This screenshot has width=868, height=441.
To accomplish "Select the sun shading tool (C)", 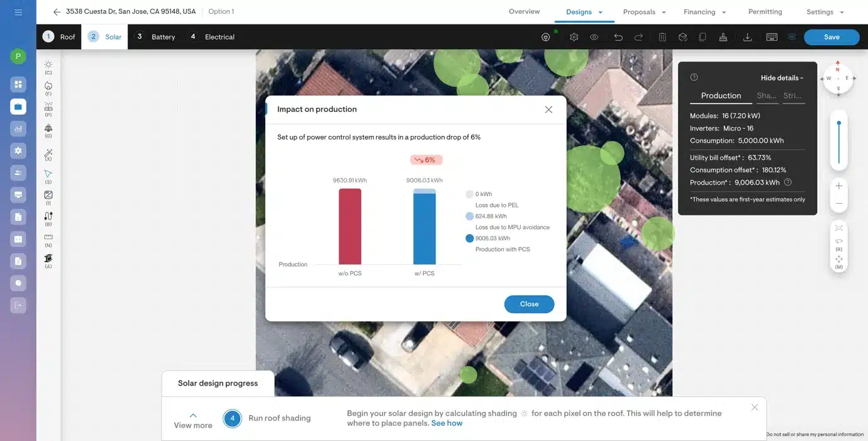I will (48, 65).
